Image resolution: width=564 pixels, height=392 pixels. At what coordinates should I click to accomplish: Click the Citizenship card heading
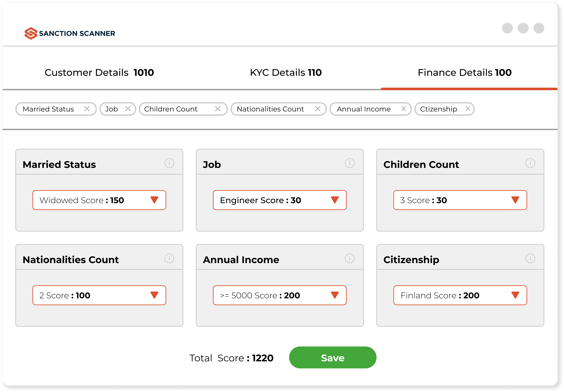point(411,260)
